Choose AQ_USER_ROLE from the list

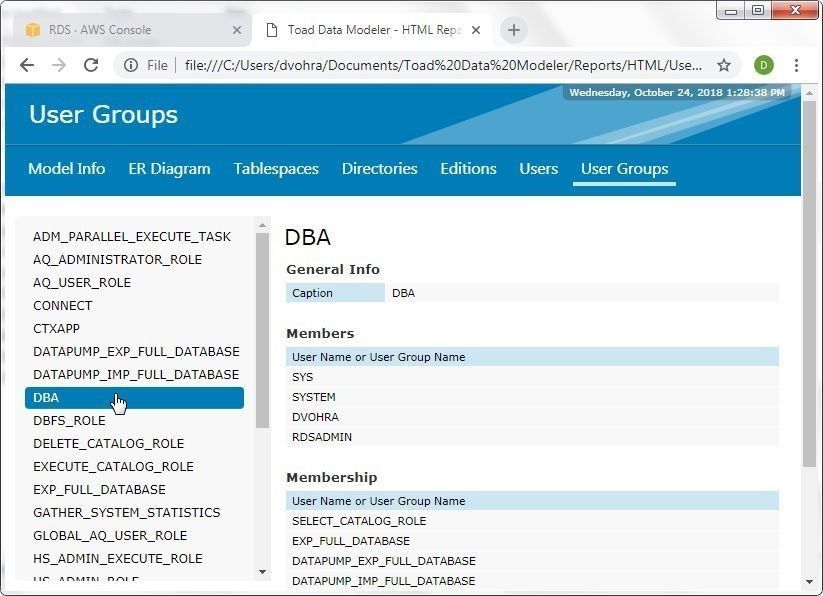coord(82,283)
